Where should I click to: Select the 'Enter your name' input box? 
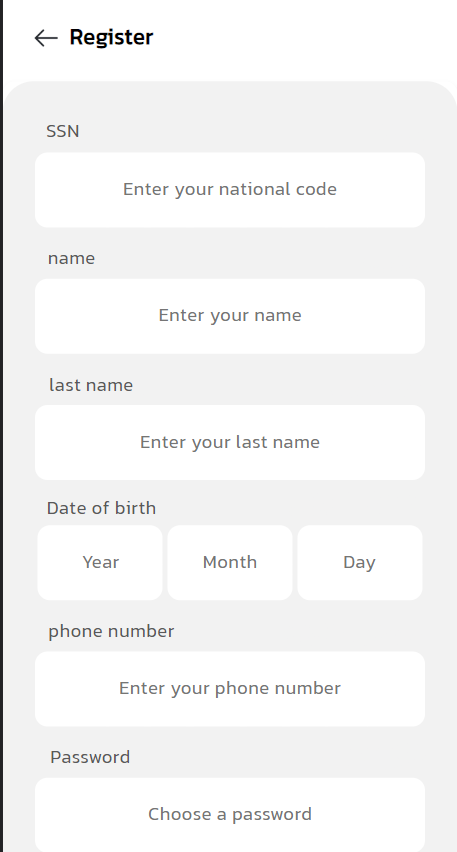(230, 316)
